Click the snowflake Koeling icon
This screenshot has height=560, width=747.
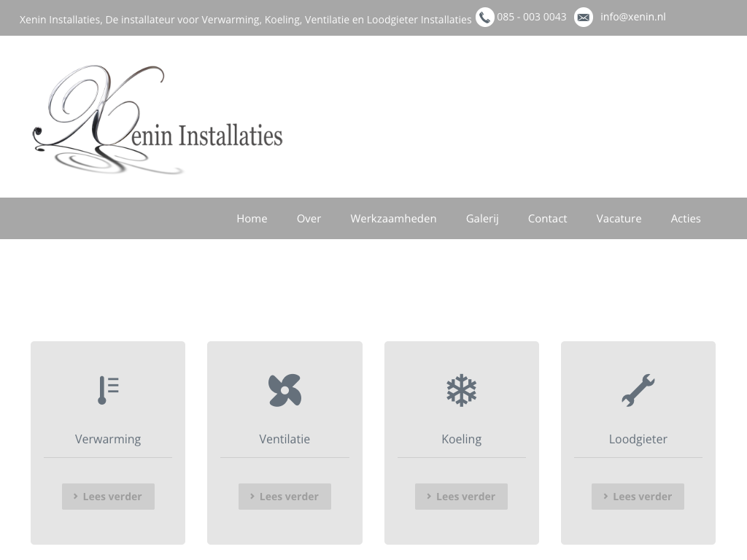[x=461, y=390]
